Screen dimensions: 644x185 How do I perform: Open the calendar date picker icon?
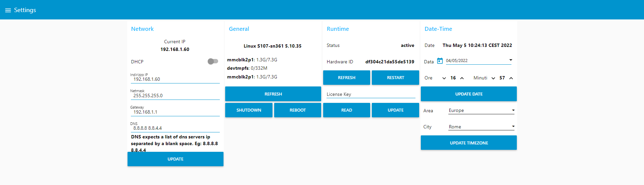click(x=440, y=61)
